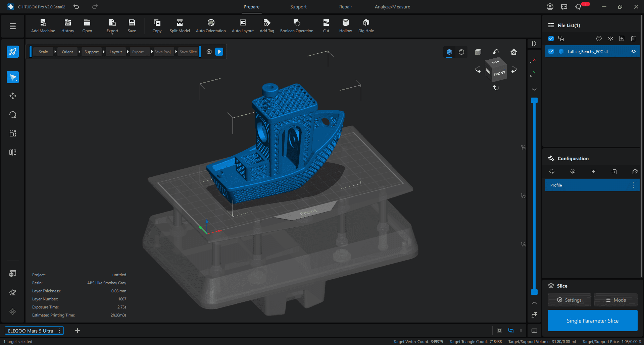Open the Boolean Operation tool
Screen dimensions: 644x345
click(297, 23)
